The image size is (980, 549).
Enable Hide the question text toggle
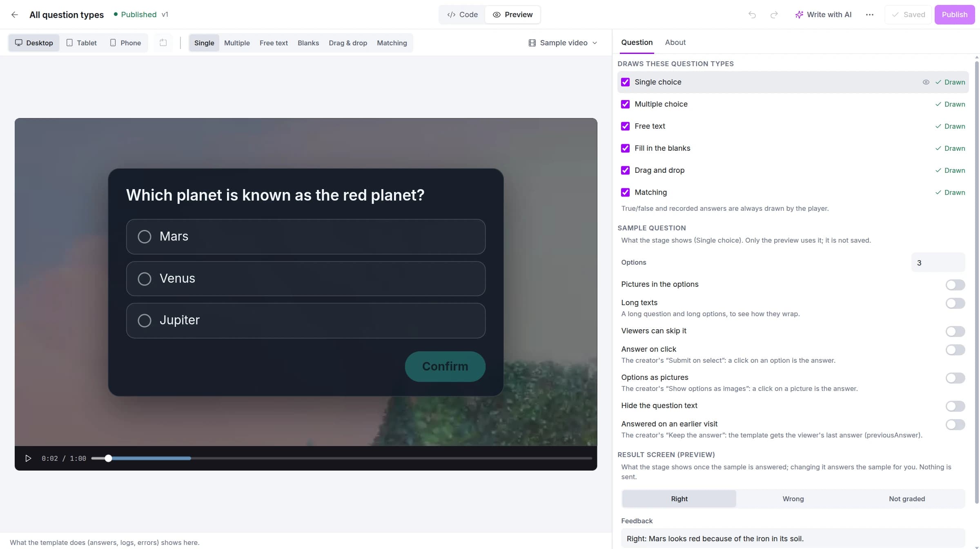(x=955, y=406)
